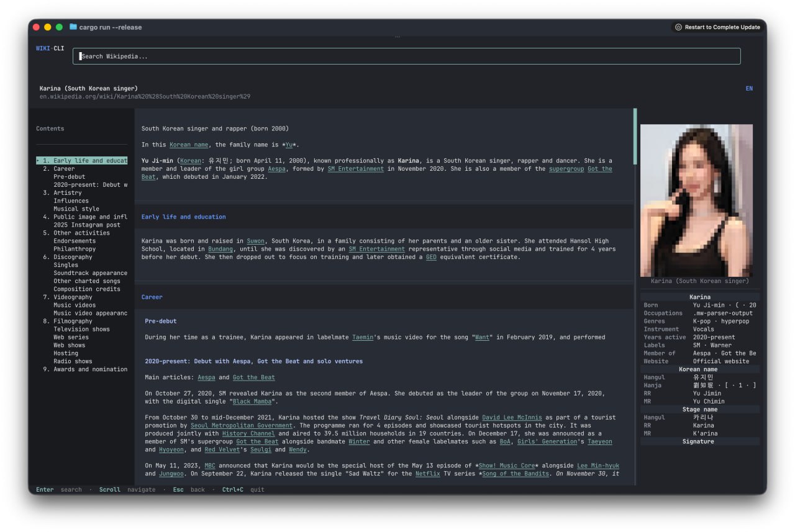The height and width of the screenshot is (532, 795).
Task: Click the Esc back hint in status bar
Action: 189,490
